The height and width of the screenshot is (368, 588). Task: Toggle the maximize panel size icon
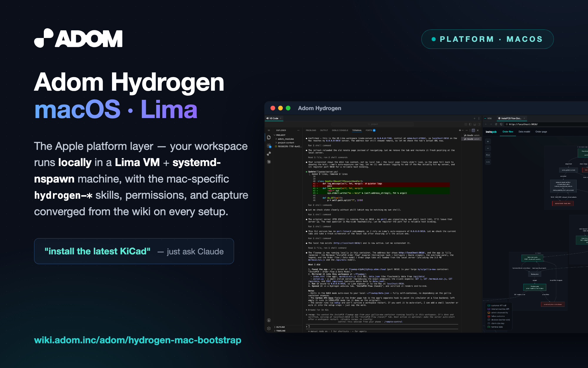pos(473,130)
